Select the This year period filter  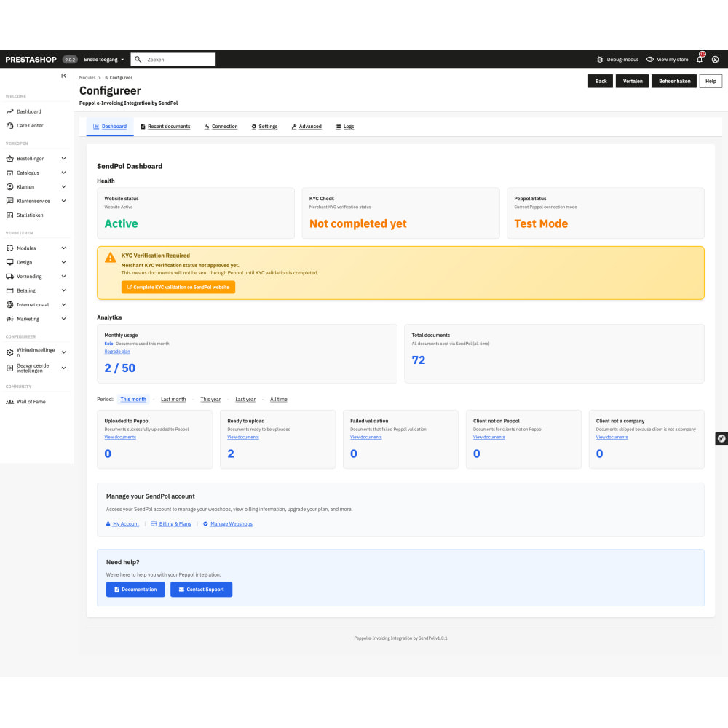click(x=210, y=399)
